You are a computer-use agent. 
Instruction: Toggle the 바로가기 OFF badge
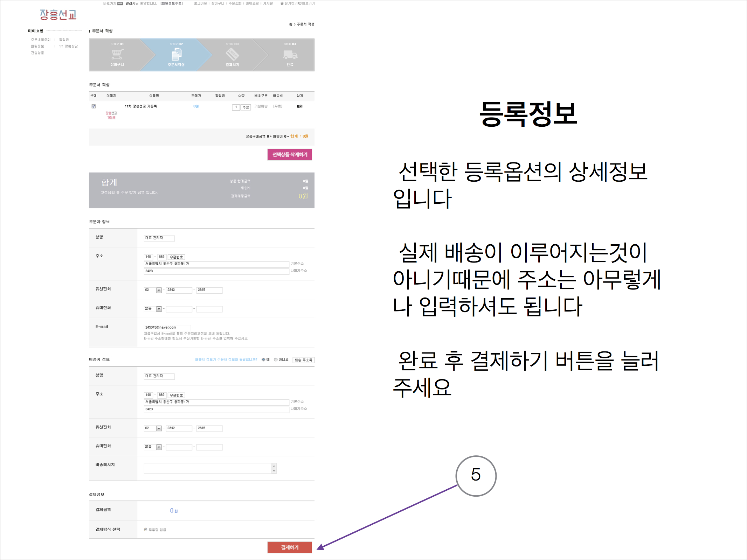coord(120,3)
